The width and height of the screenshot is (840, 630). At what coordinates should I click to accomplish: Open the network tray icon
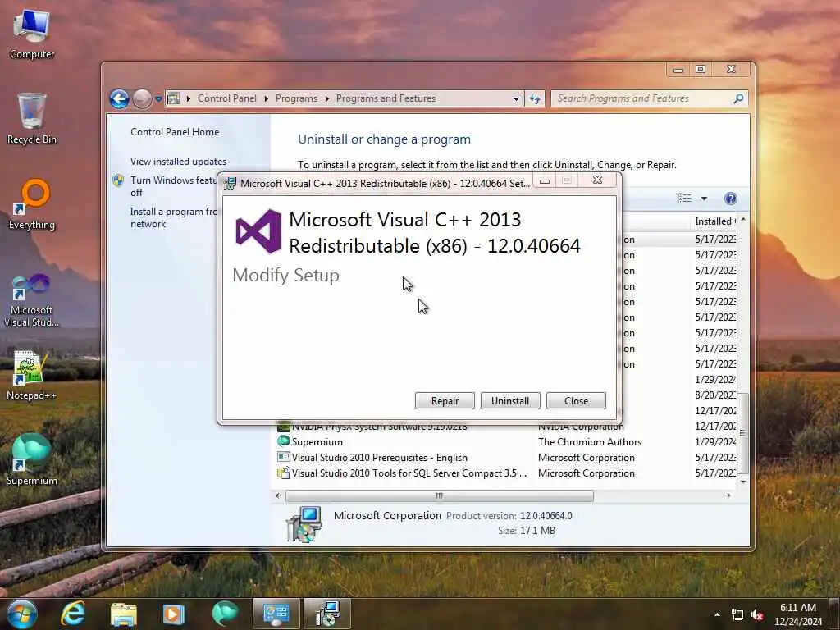[737, 614]
